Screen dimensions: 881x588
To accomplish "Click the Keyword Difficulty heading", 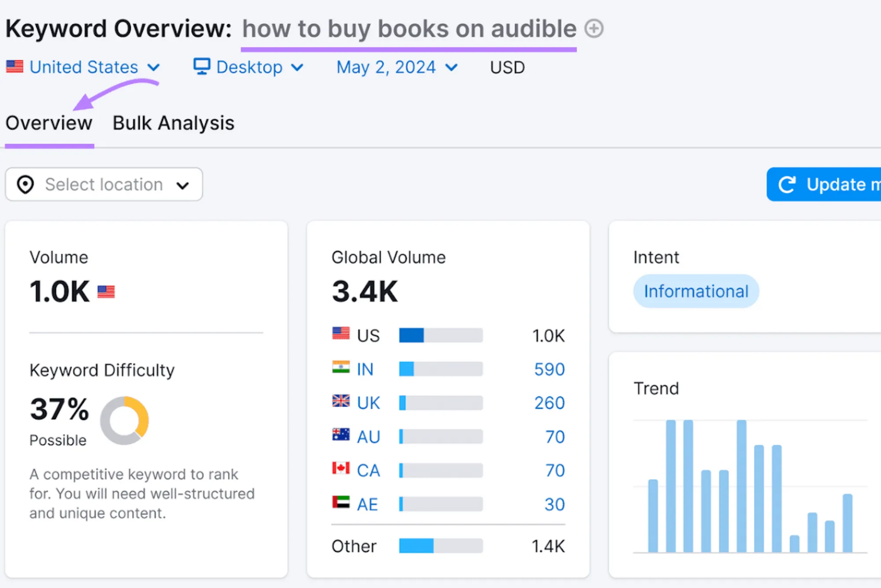I will click(102, 370).
